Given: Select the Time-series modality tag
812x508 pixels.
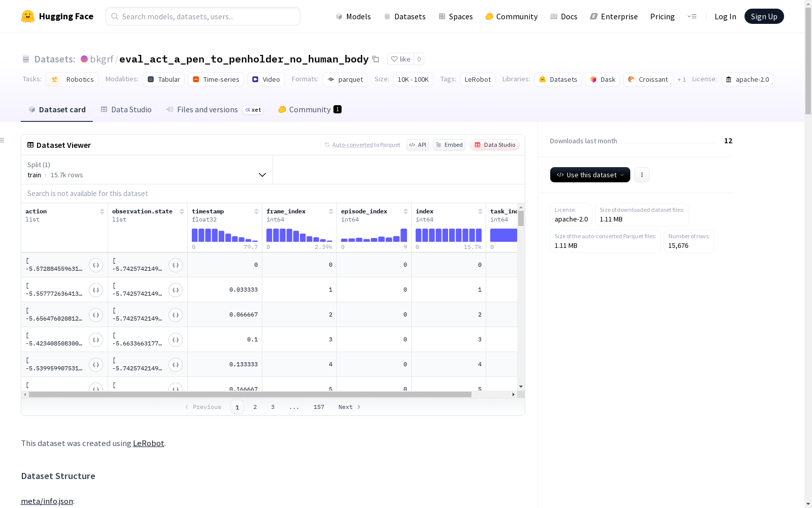Looking at the screenshot, I should 216,79.
